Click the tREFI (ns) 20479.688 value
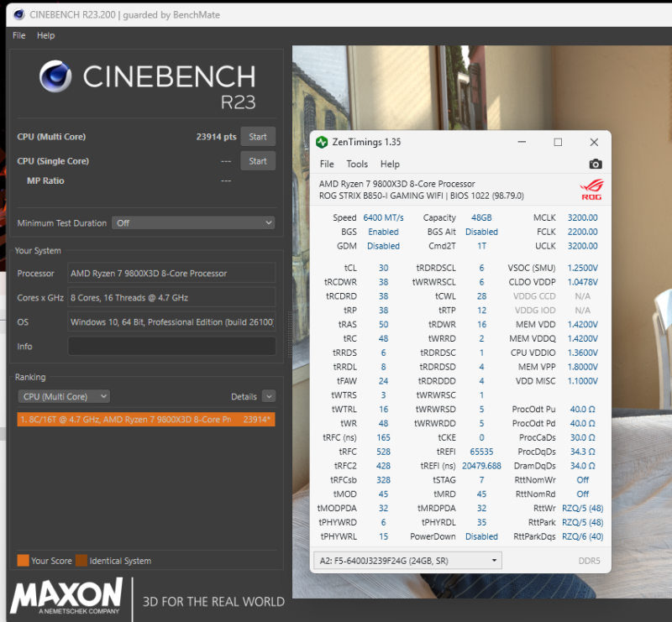The height and width of the screenshot is (622, 672). pyautogui.click(x=481, y=466)
